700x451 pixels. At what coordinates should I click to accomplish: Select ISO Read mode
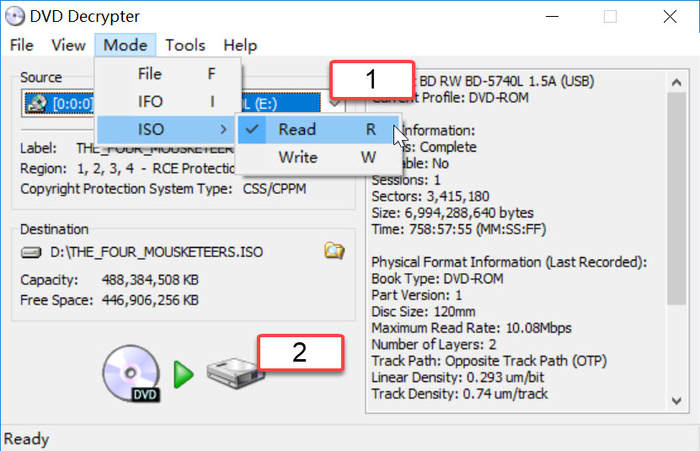point(318,129)
